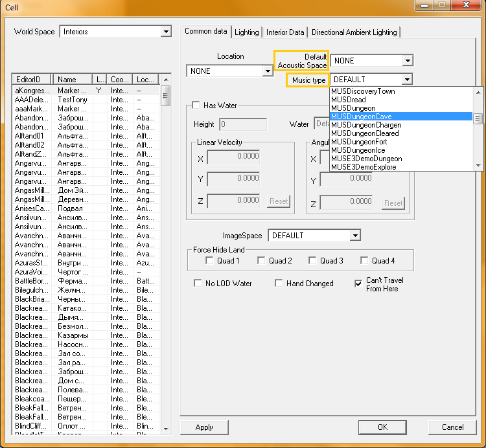Choose MUSDread from the music list
This screenshot has width=486, height=448.
401,100
